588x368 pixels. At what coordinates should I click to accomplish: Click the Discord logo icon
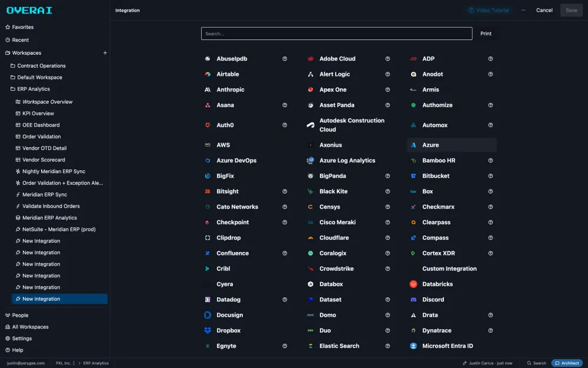click(413, 300)
